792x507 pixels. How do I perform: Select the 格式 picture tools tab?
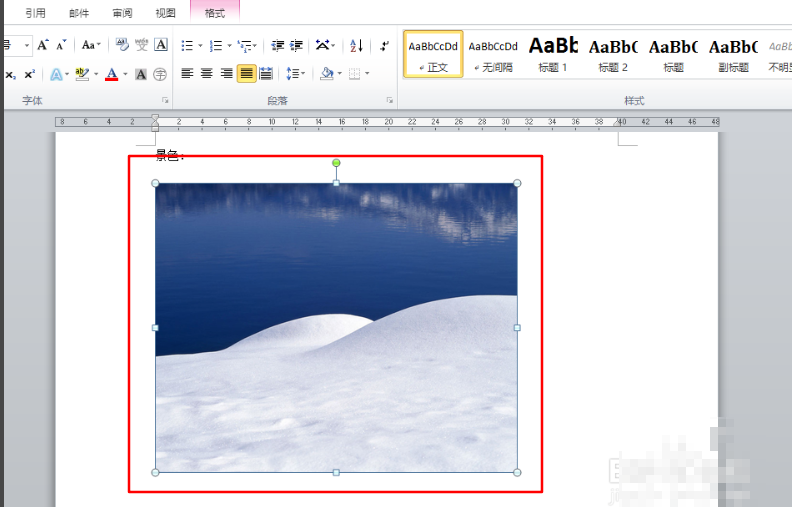point(215,13)
